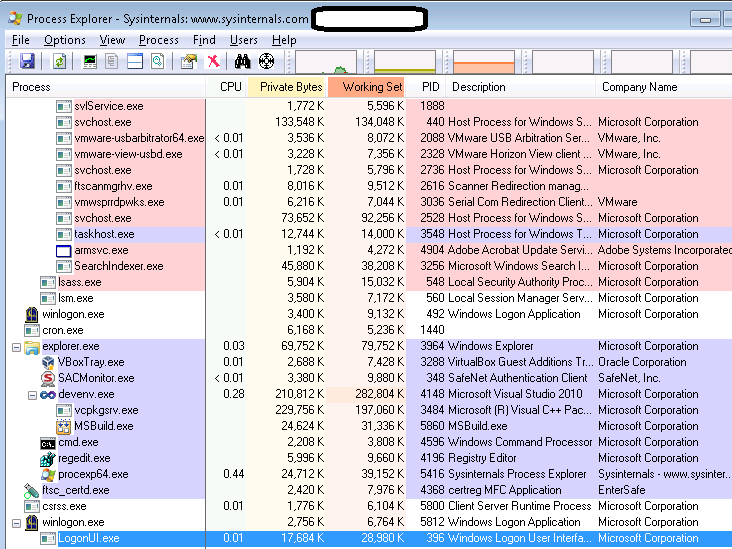The width and height of the screenshot is (732, 549).
Task: Click the CPU usage mini graph
Action: coord(326,62)
